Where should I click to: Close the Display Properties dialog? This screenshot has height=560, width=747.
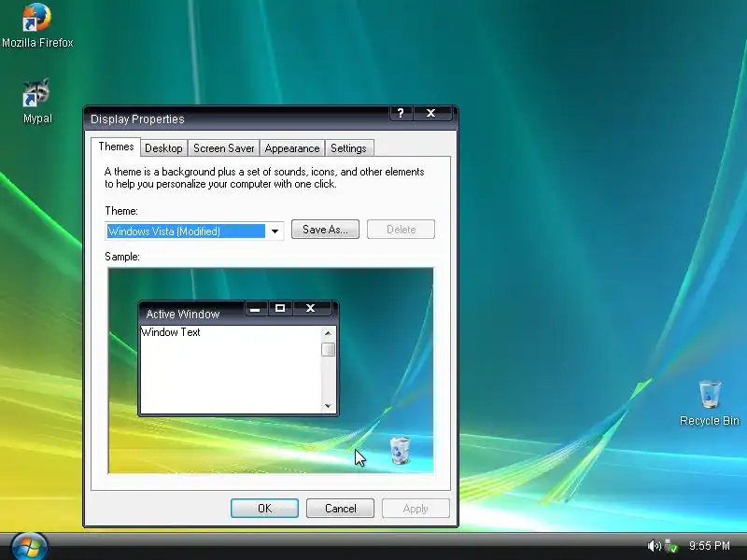(431, 113)
